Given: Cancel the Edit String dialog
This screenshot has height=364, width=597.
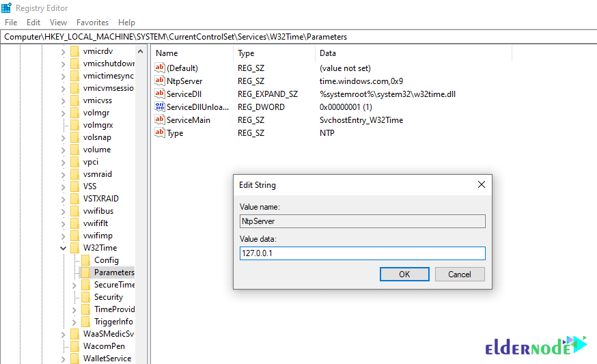Looking at the screenshot, I should 460,274.
